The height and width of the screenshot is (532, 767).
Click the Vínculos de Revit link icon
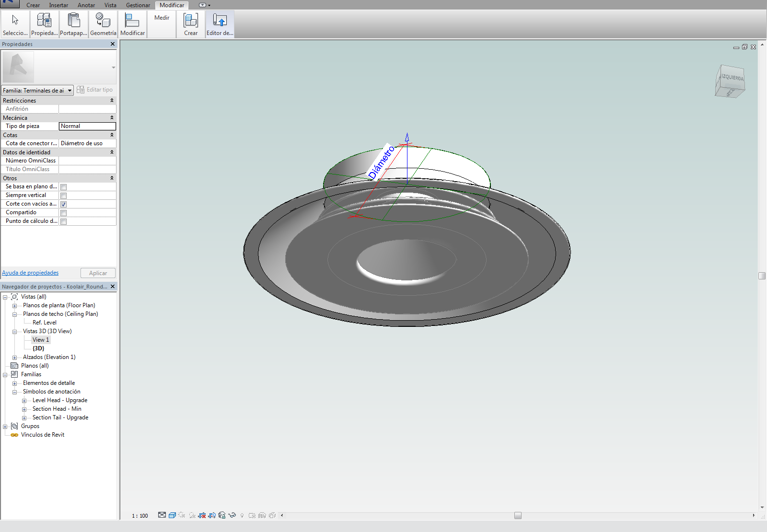click(x=14, y=435)
